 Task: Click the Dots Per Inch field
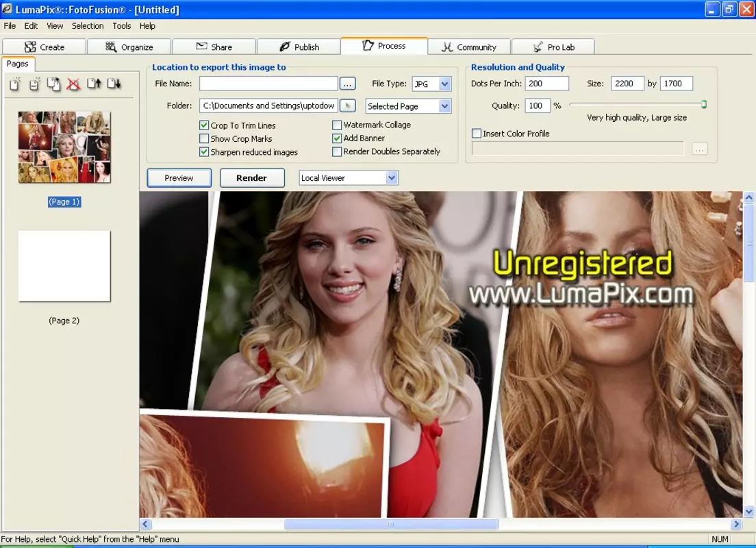click(546, 84)
